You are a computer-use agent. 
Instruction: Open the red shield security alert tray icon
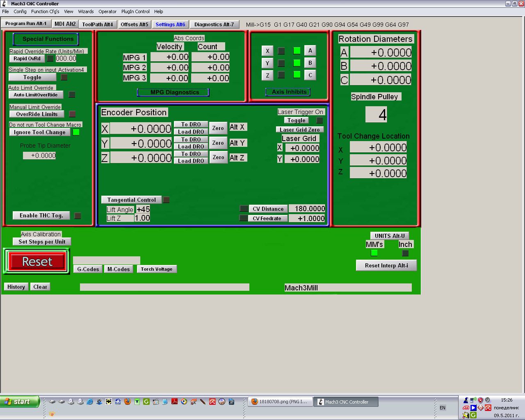pyautogui.click(x=480, y=400)
